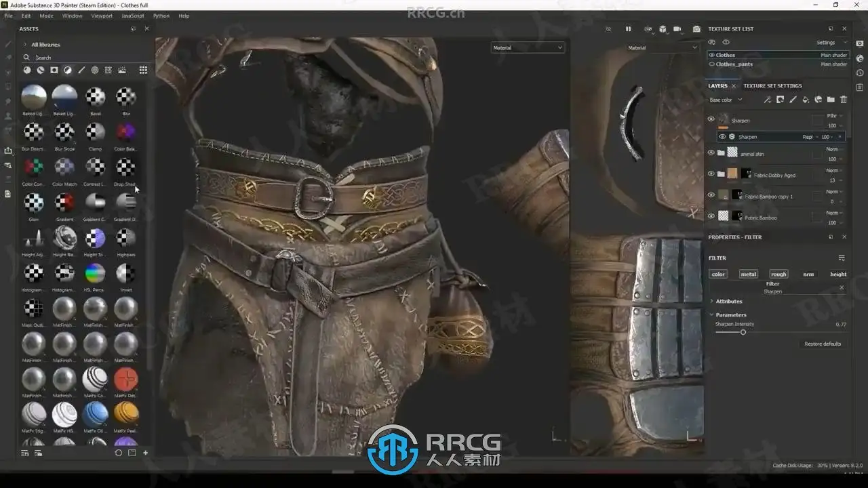Add an effect with the magic wand icon
The height and width of the screenshot is (488, 868).
(x=767, y=100)
